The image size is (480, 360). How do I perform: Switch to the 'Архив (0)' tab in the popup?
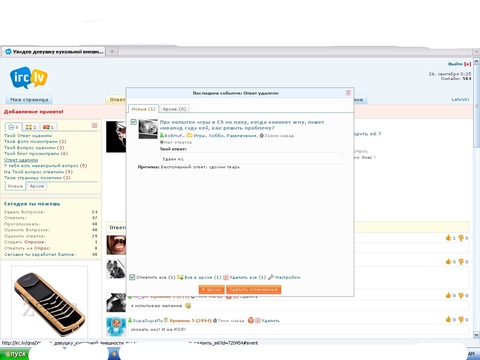point(174,109)
